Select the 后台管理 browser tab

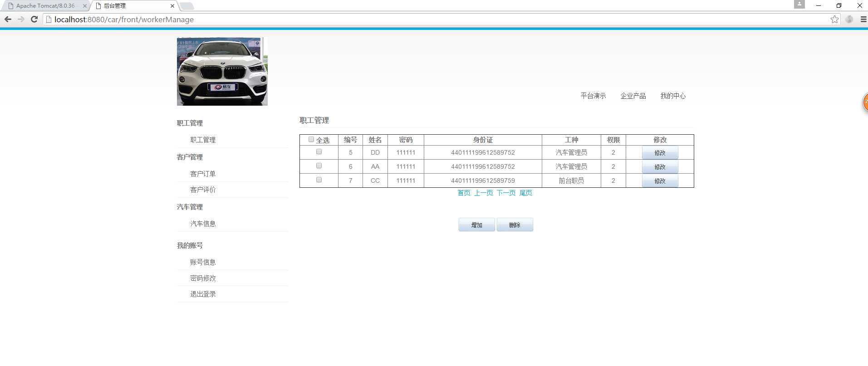click(134, 6)
